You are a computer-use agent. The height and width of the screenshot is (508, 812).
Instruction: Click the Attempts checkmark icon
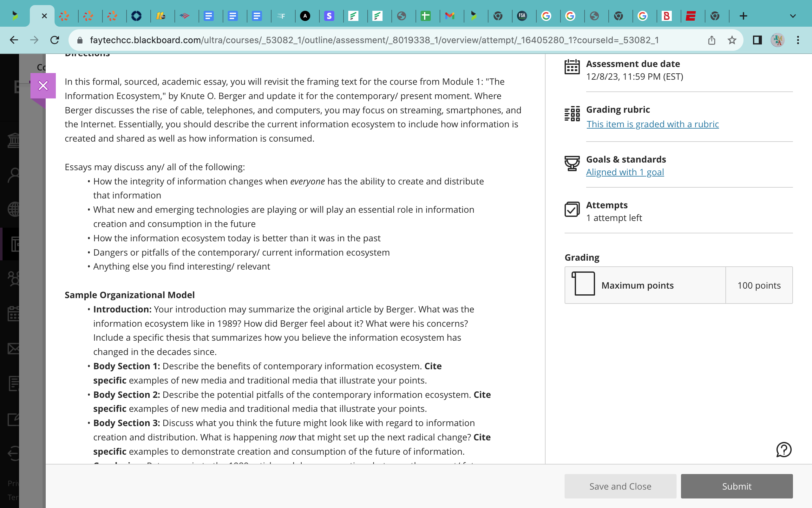coord(572,209)
